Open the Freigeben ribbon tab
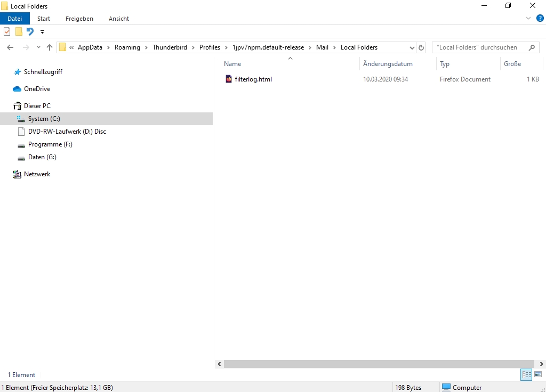The height and width of the screenshot is (392, 546). tap(79, 19)
